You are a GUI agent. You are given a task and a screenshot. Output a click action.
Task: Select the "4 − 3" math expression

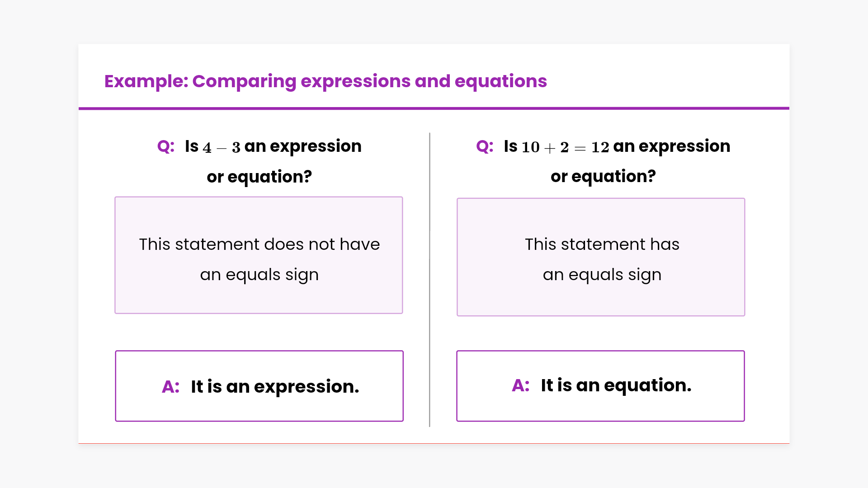click(222, 148)
